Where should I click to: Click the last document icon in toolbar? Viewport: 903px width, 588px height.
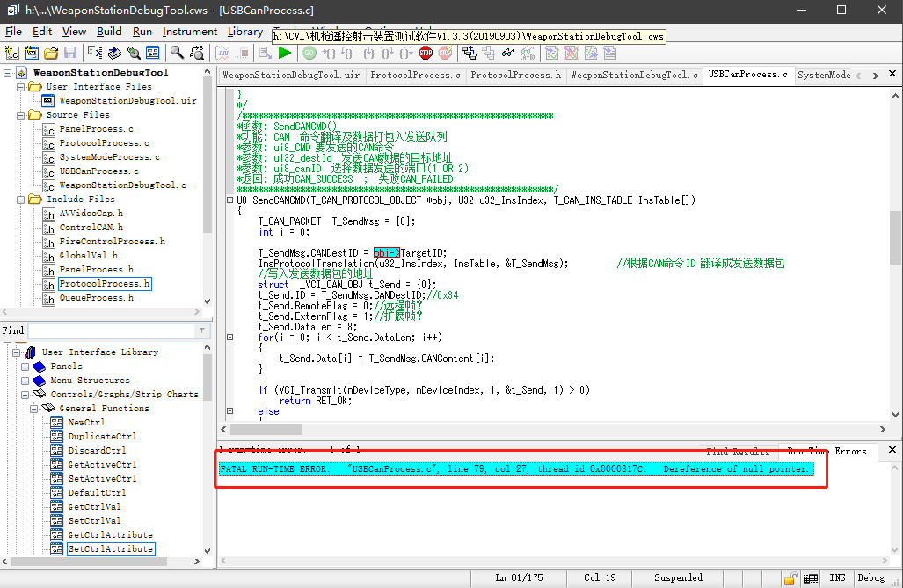[x=610, y=53]
